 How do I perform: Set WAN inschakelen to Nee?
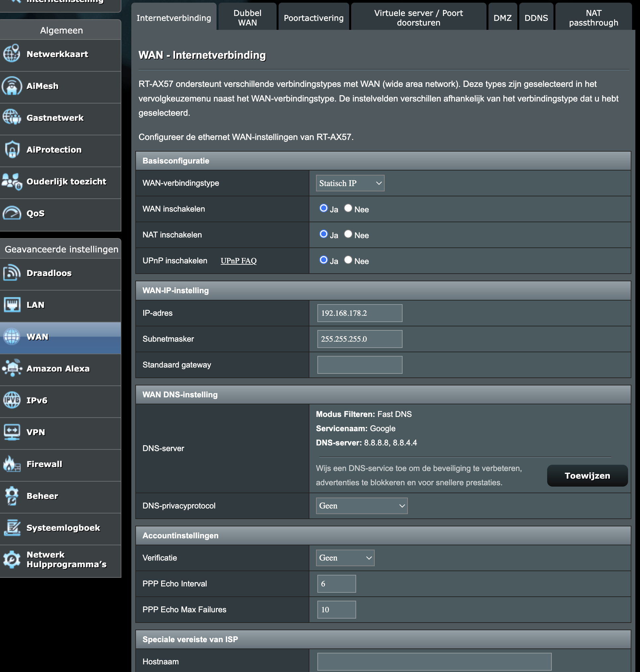tap(348, 208)
